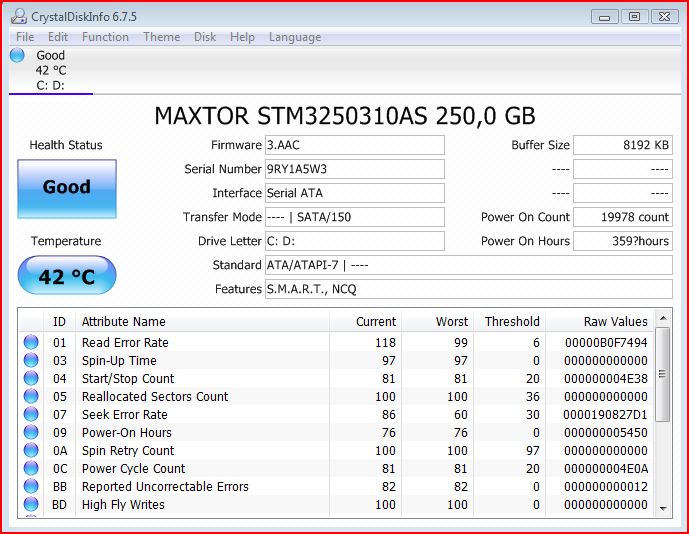The height and width of the screenshot is (534, 689).
Task: Open the Theme menu
Action: (x=161, y=37)
